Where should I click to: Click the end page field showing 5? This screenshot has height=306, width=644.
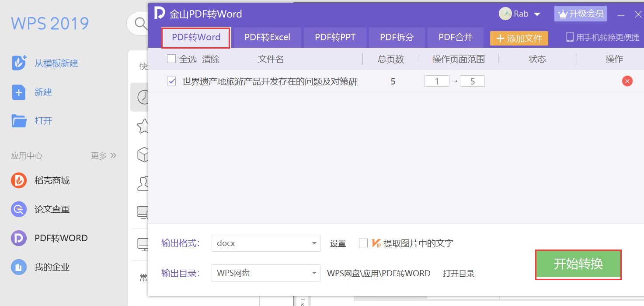tap(472, 81)
